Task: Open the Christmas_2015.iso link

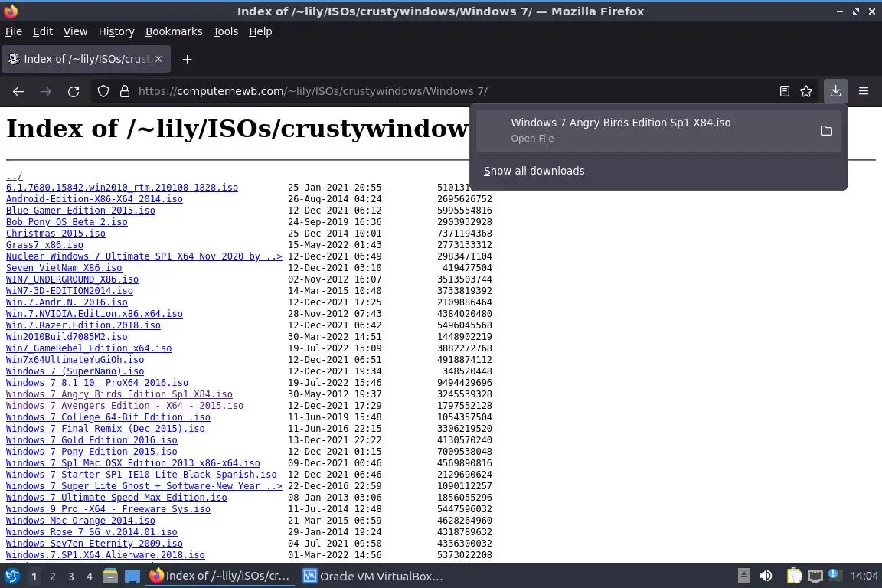Action: coord(55,233)
